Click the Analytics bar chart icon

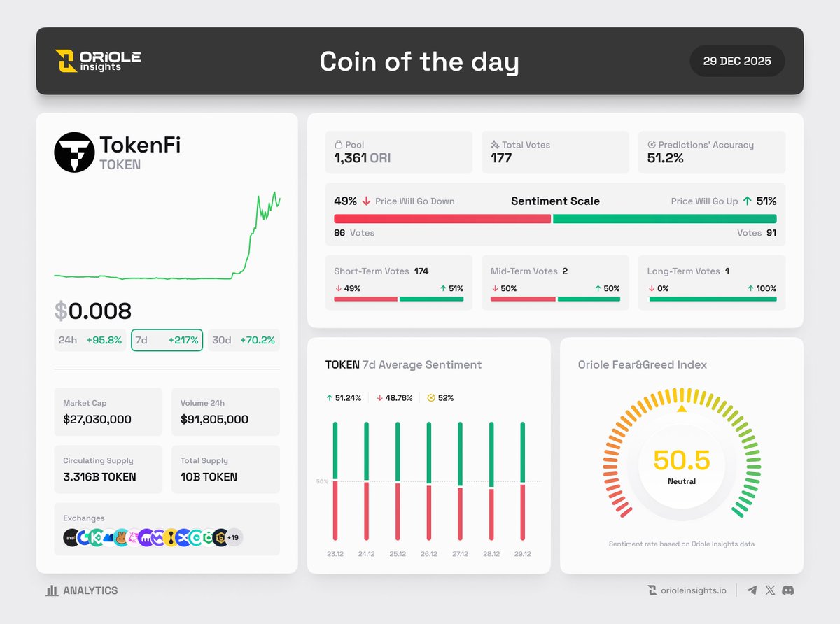[52, 590]
